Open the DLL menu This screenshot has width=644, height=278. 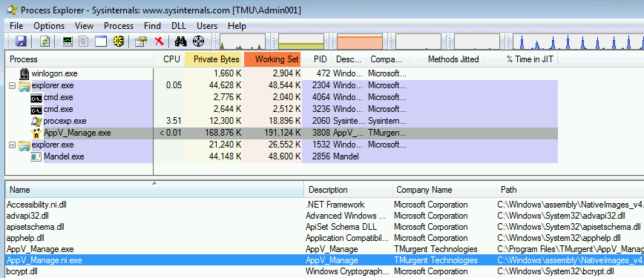(179, 26)
